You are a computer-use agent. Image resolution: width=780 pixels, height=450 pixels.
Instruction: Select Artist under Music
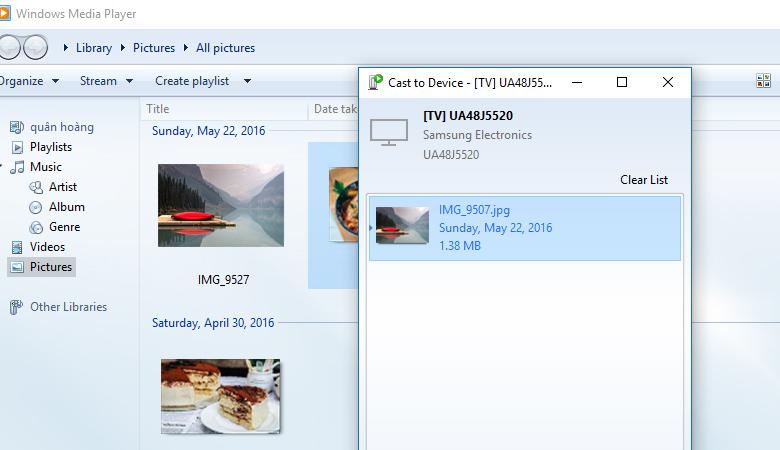(x=63, y=187)
